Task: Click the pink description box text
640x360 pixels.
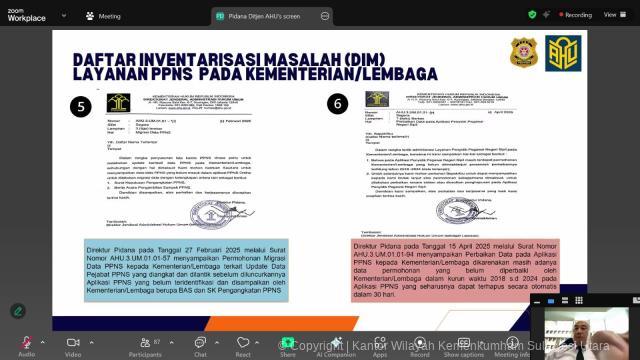Action: point(455,270)
